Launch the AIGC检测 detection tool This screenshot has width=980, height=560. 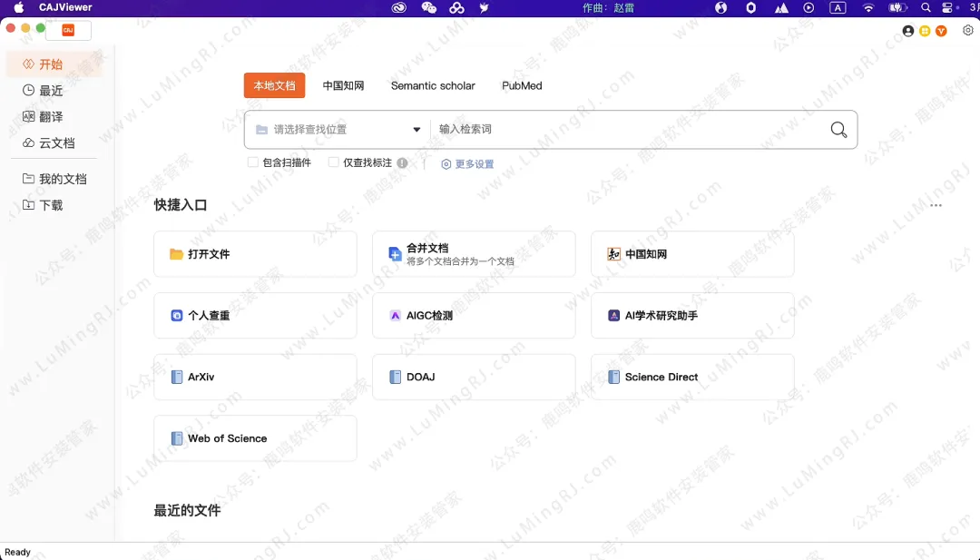474,315
